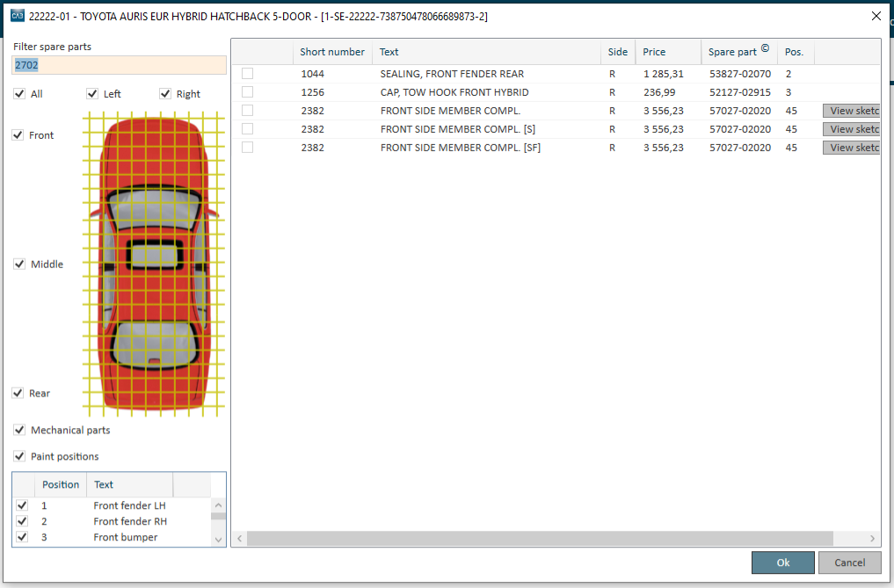Sort by Short number column header
This screenshot has height=588, width=894.
[332, 52]
